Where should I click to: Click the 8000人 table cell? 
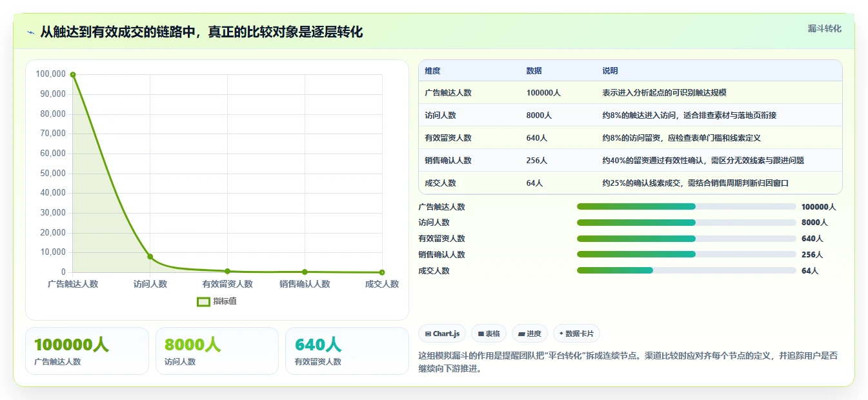(539, 115)
